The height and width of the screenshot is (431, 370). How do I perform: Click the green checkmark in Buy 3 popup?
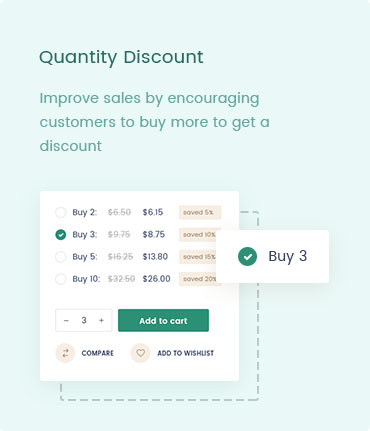tap(247, 256)
